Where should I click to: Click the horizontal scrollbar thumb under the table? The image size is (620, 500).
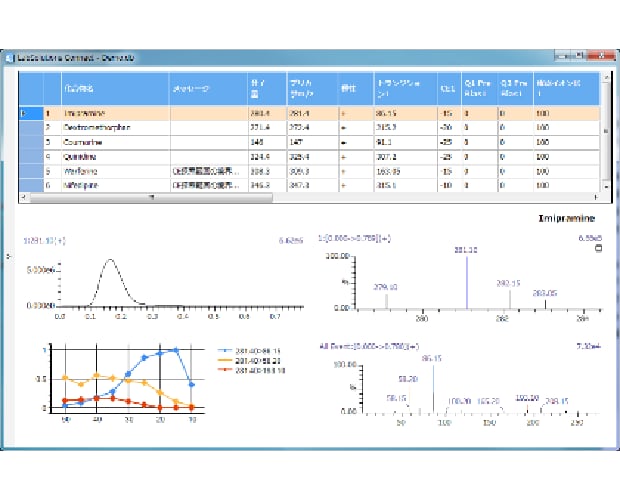pyautogui.click(x=151, y=197)
